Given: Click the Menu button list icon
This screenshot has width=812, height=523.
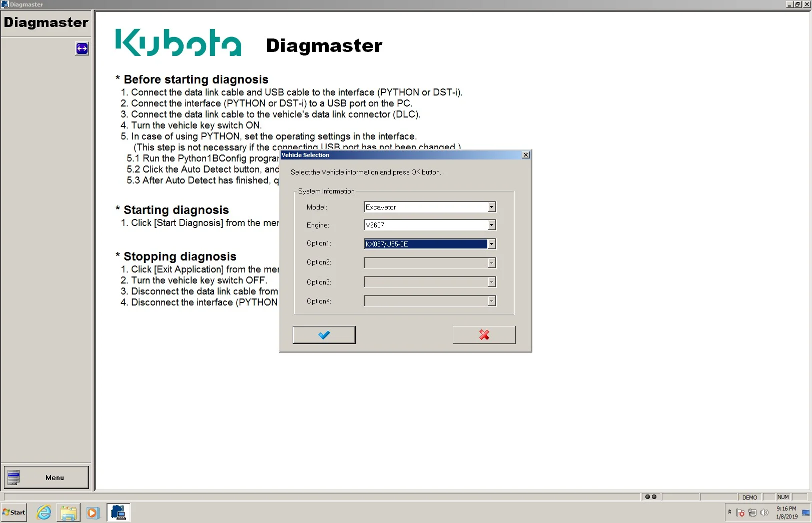Looking at the screenshot, I should point(14,477).
